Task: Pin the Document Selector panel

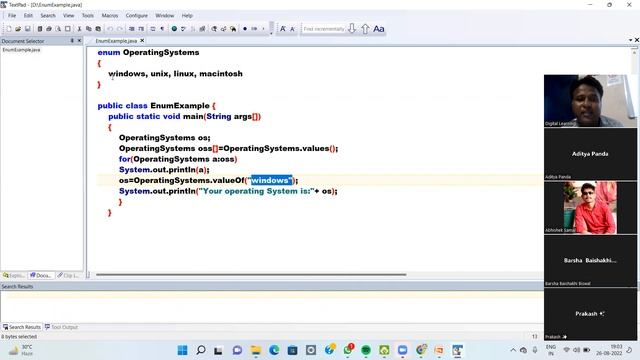Action: click(72, 41)
